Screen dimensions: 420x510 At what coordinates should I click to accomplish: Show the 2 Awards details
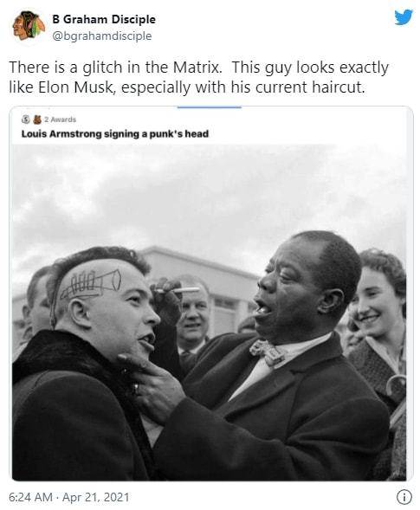click(x=61, y=119)
